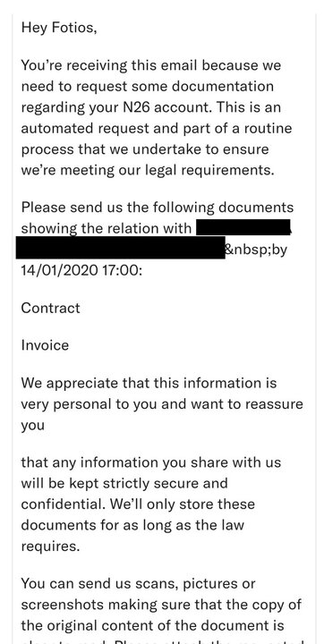The width and height of the screenshot is (324, 644).
Task: Click 'will be kept strictly secure and' line
Action: coord(124,483)
